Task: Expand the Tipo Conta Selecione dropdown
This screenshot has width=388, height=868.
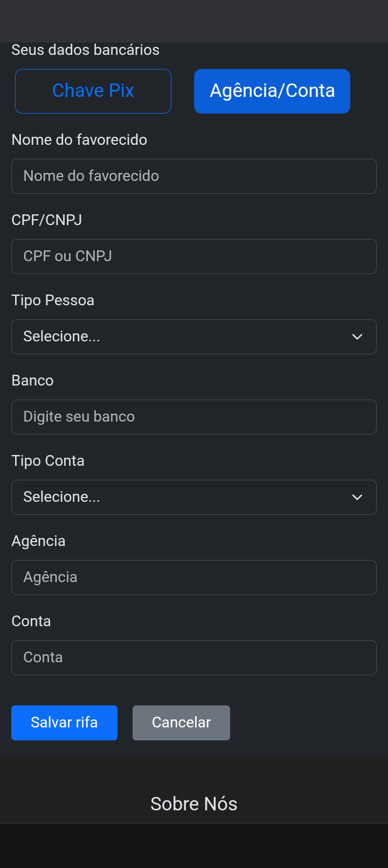Action: (183, 497)
